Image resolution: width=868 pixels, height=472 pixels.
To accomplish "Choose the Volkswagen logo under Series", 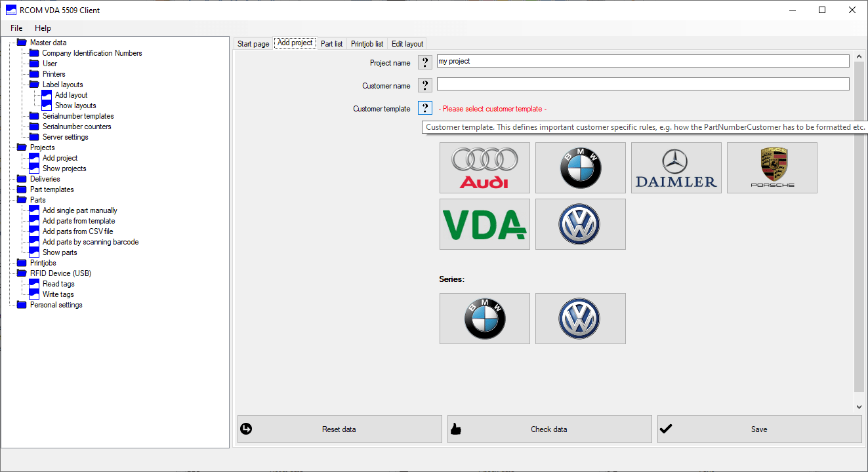I will point(581,319).
